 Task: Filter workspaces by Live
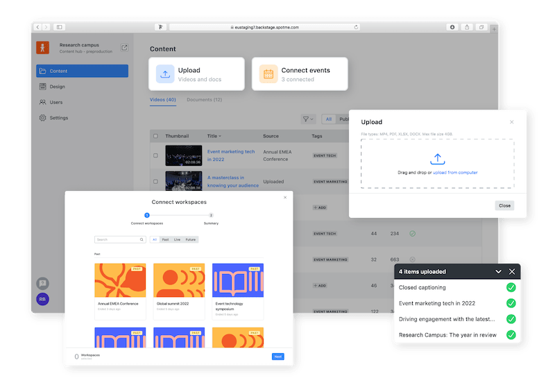tap(177, 240)
